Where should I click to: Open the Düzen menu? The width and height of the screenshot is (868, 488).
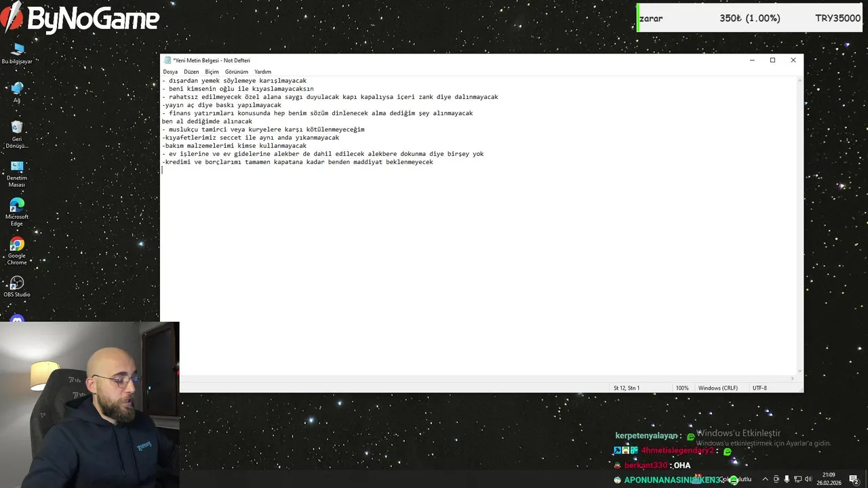click(191, 72)
